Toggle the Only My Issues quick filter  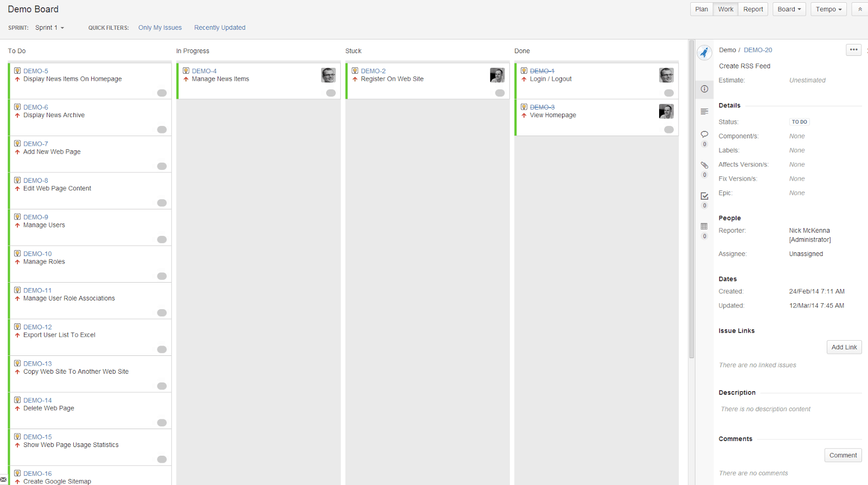[160, 28]
